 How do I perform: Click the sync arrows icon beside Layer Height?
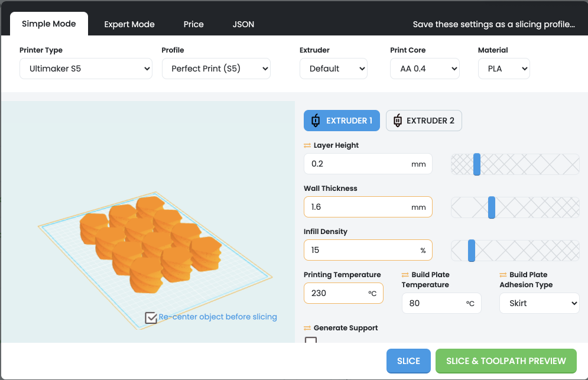pyautogui.click(x=308, y=145)
